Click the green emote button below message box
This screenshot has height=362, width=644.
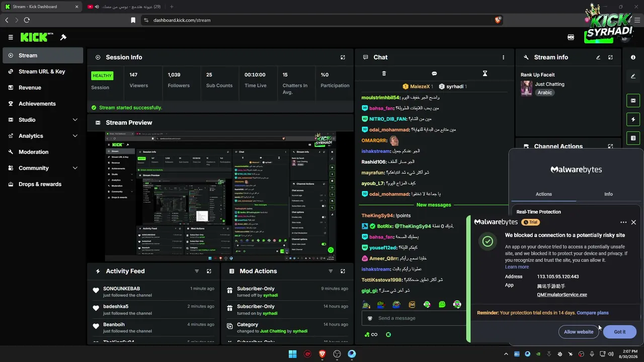(388, 334)
